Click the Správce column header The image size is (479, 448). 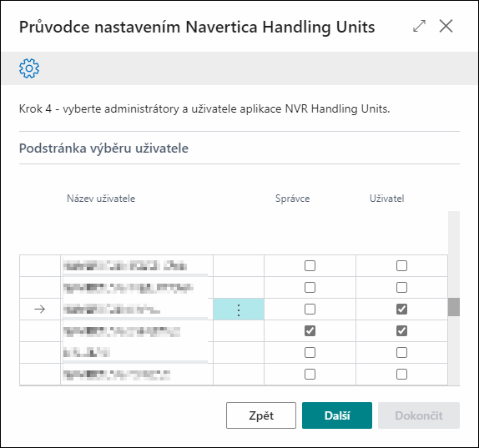pyautogui.click(x=292, y=199)
